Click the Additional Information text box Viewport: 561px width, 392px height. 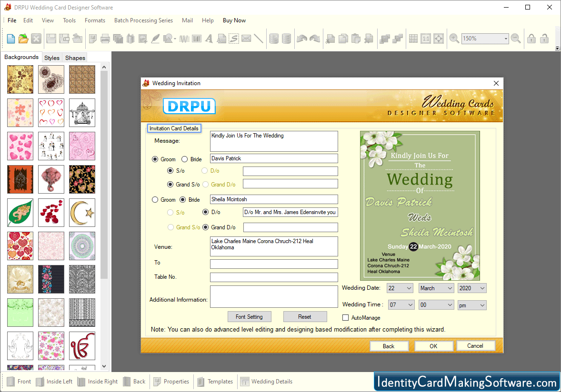(x=274, y=296)
